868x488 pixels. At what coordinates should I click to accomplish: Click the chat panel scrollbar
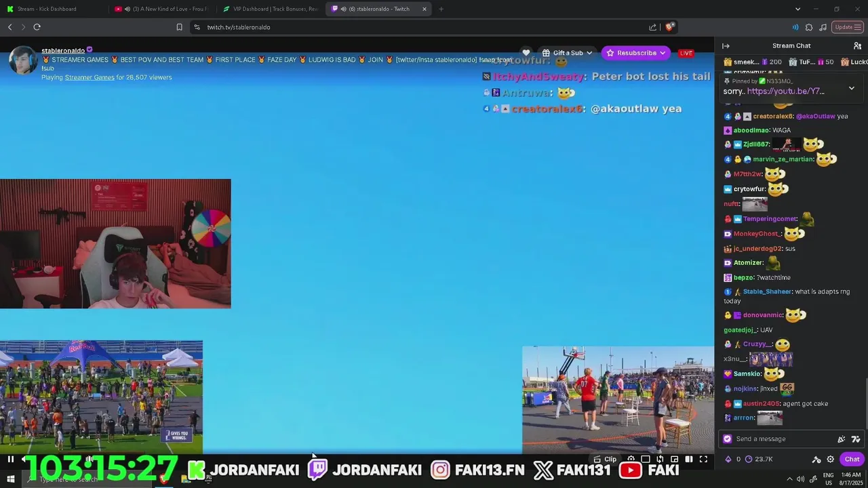[x=866, y=403]
